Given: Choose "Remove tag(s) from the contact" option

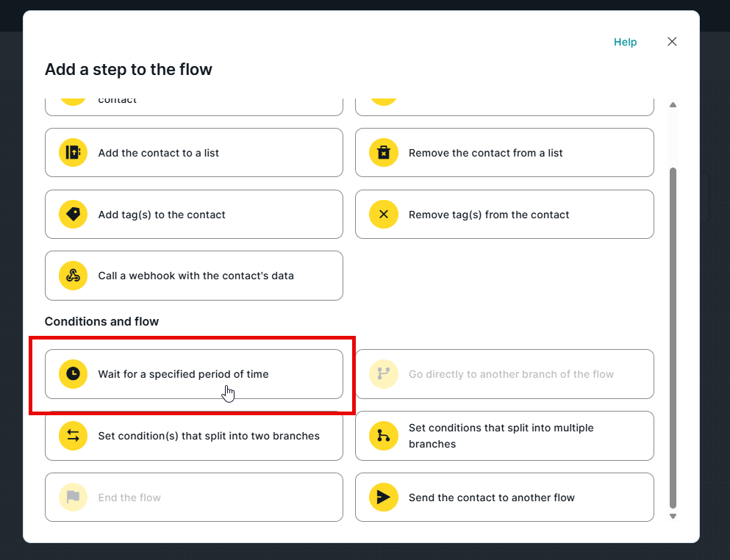Looking at the screenshot, I should click(504, 215).
